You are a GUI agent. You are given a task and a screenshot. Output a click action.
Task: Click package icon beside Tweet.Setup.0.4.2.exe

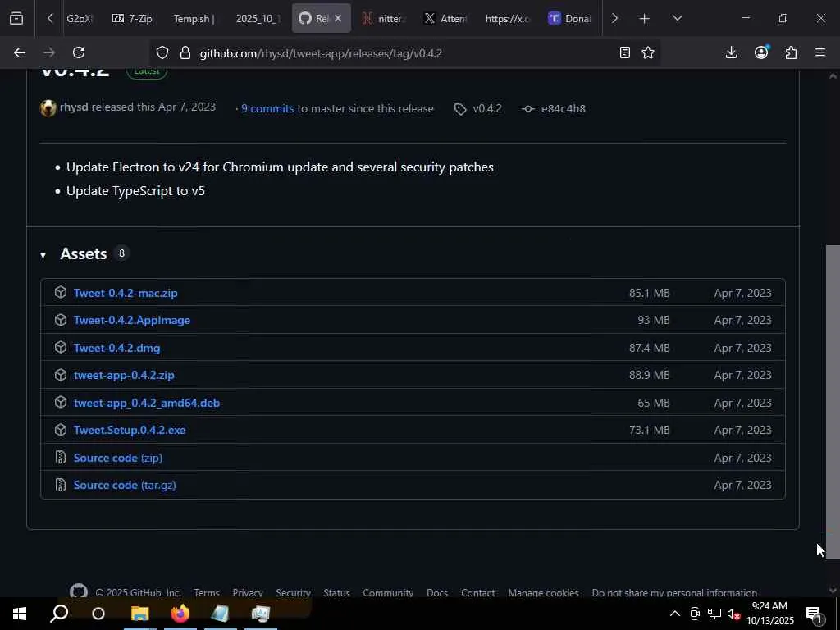(61, 430)
